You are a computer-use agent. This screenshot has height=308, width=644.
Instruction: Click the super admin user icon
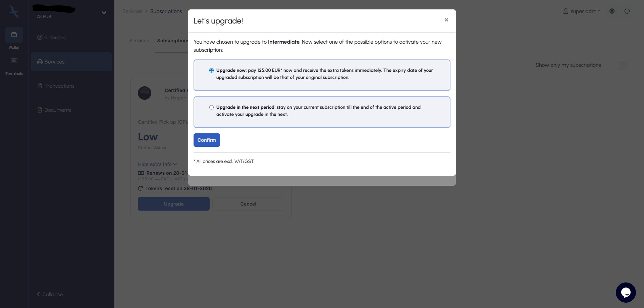(566, 11)
